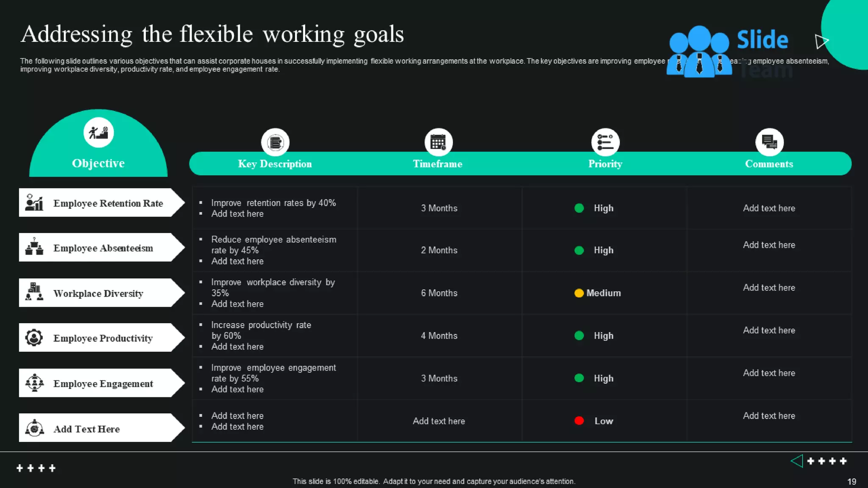Screen dimensions: 868x488
Task: Click 'Reduce employee absenteeism rate by 45%' text
Action: (x=274, y=245)
